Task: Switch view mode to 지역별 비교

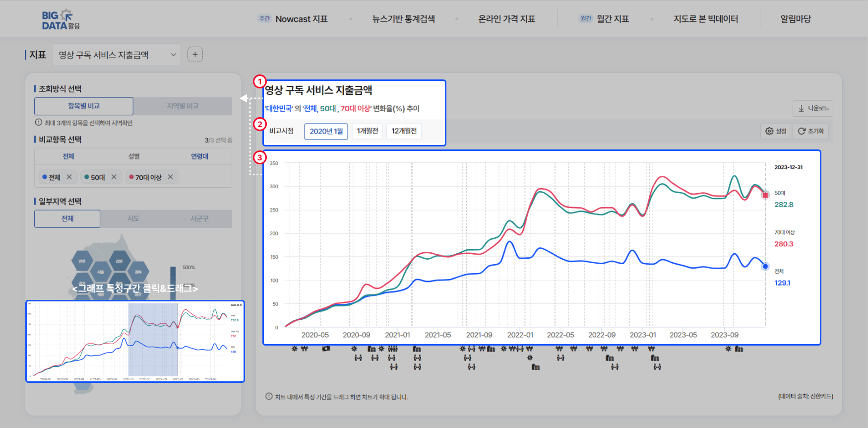Action: (183, 106)
